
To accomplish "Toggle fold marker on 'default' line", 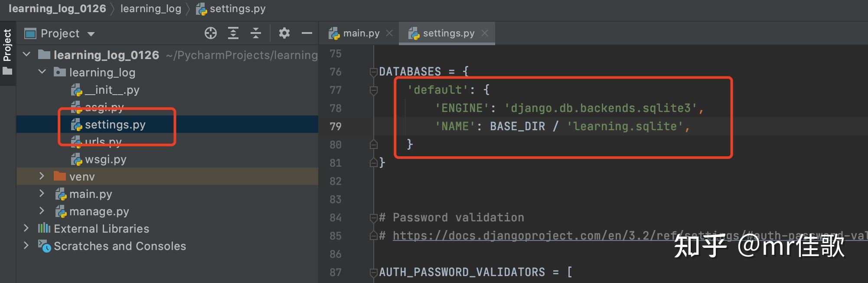I will point(373,90).
